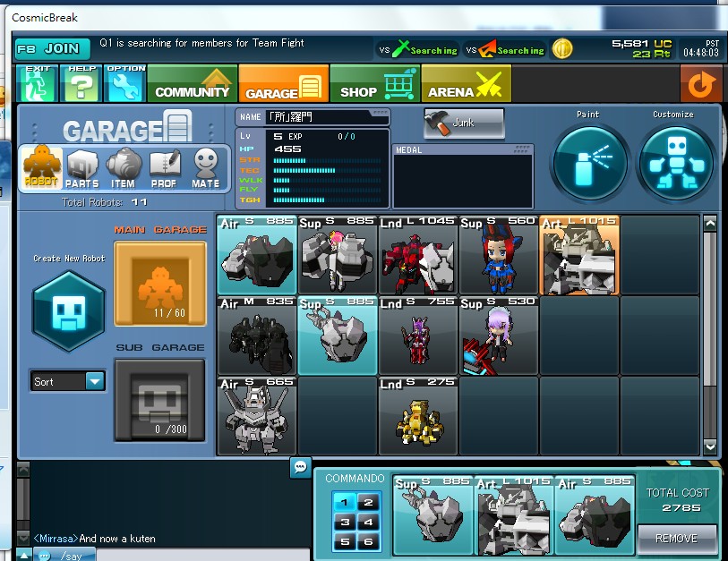Select Air S 665 grey robot
Screen dimensions: 728x561
[257, 416]
